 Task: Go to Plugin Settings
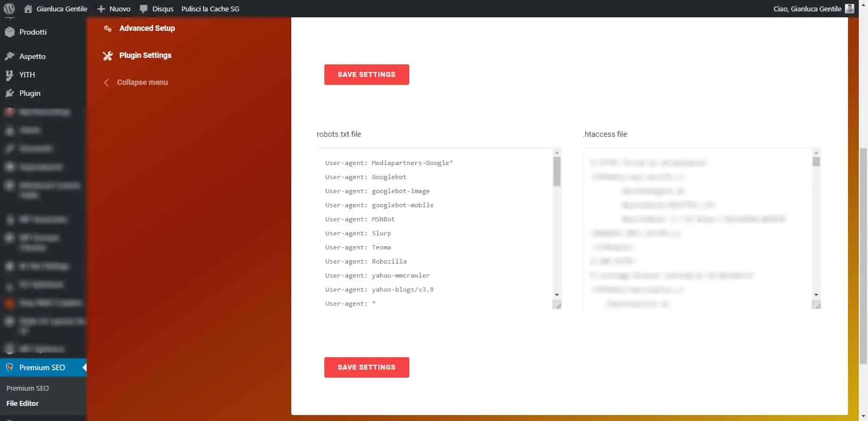click(145, 55)
